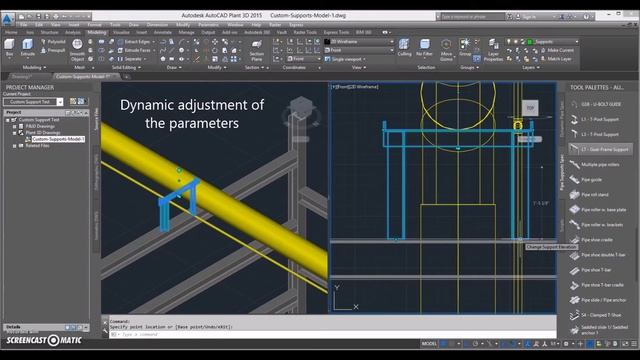Click the MODEL status bar button
Viewport: 640px width, 360px height.
click(x=429, y=344)
